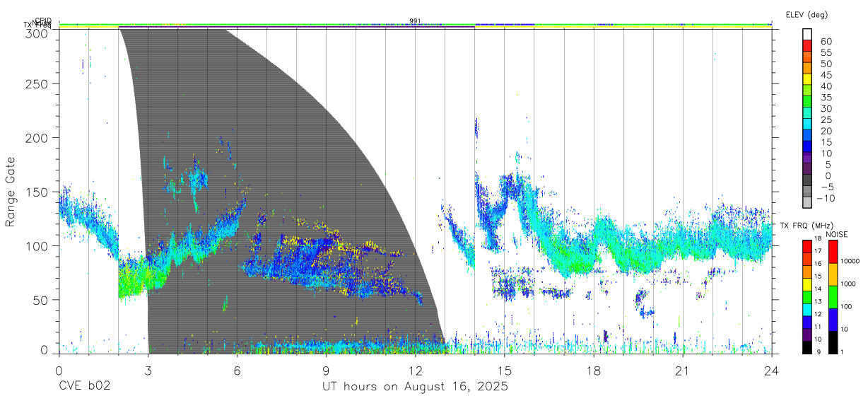Click the yellow-orange segment of the NOISE bar

[833, 275]
